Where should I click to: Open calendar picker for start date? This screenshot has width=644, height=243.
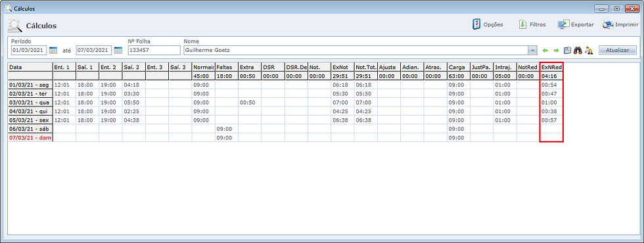[53, 50]
